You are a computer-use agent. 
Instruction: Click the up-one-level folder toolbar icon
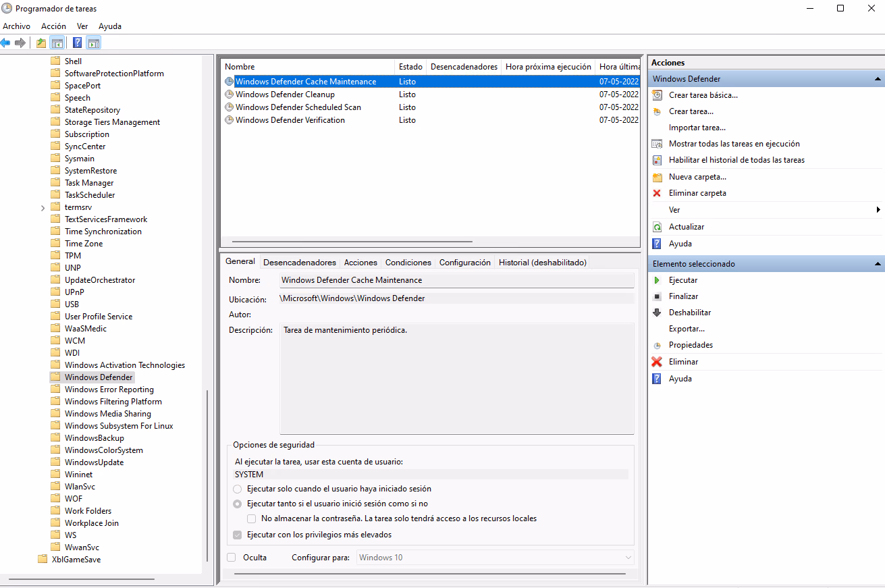click(x=42, y=43)
